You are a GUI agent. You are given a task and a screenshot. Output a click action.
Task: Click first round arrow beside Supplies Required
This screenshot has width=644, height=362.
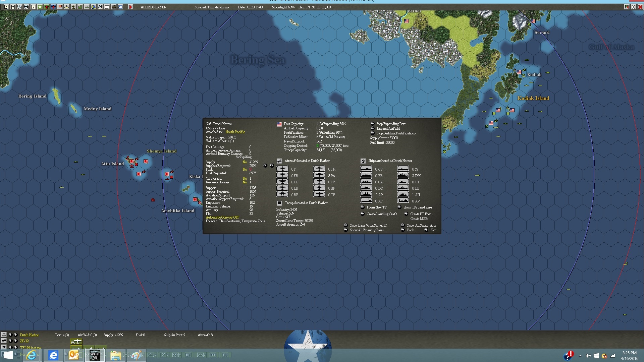265,166
